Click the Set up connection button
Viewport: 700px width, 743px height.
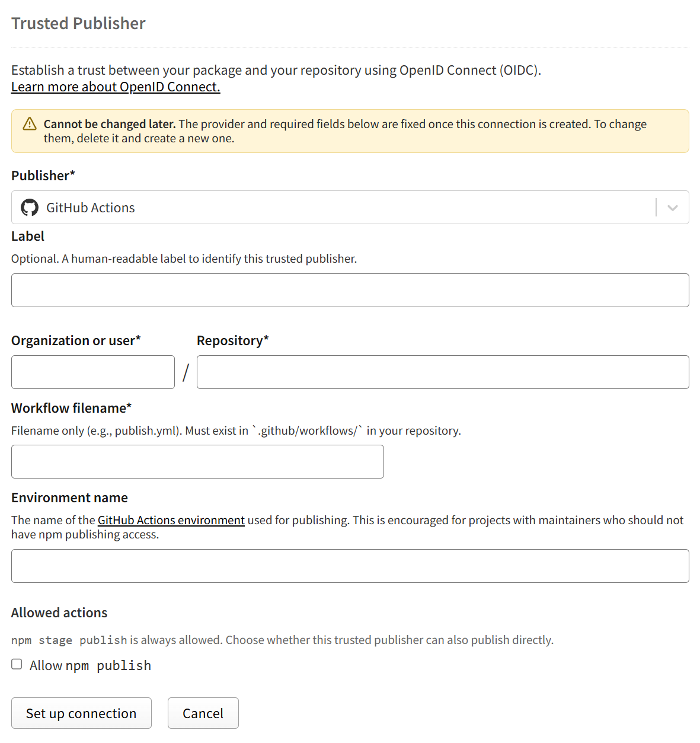[x=81, y=713]
